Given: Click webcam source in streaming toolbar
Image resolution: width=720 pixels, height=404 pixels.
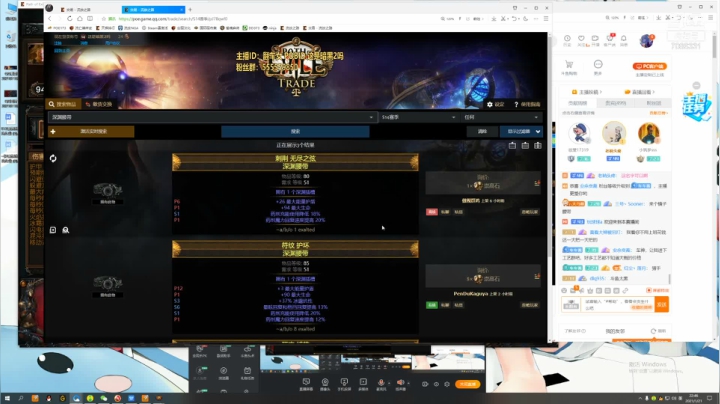Looking at the screenshot, I should coord(325,384).
